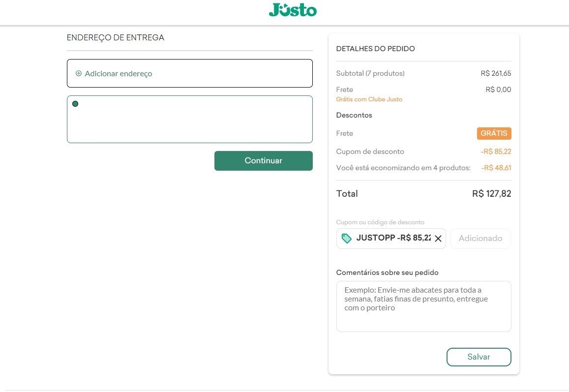
Task: Click the DETALHES DO PEDIDO heading
Action: [375, 49]
